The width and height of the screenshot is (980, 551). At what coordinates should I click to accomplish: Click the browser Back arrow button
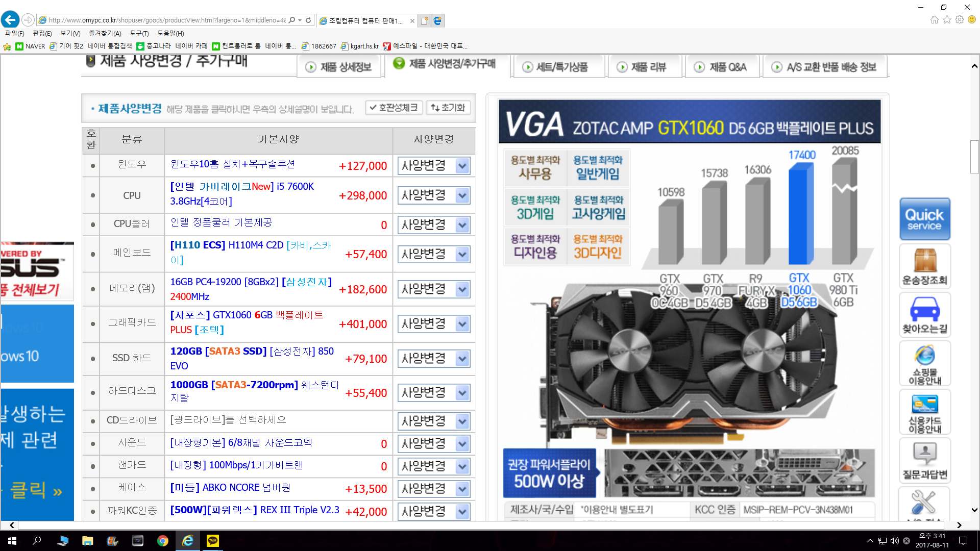10,20
